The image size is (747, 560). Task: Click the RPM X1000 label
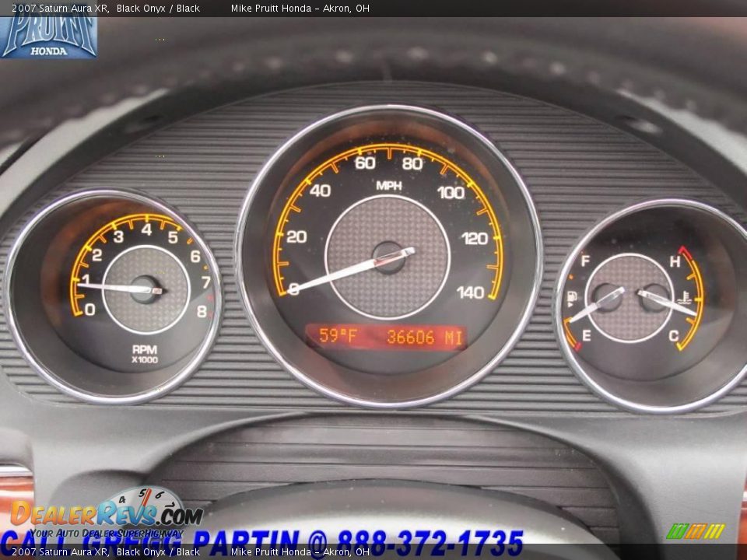pyautogui.click(x=145, y=354)
